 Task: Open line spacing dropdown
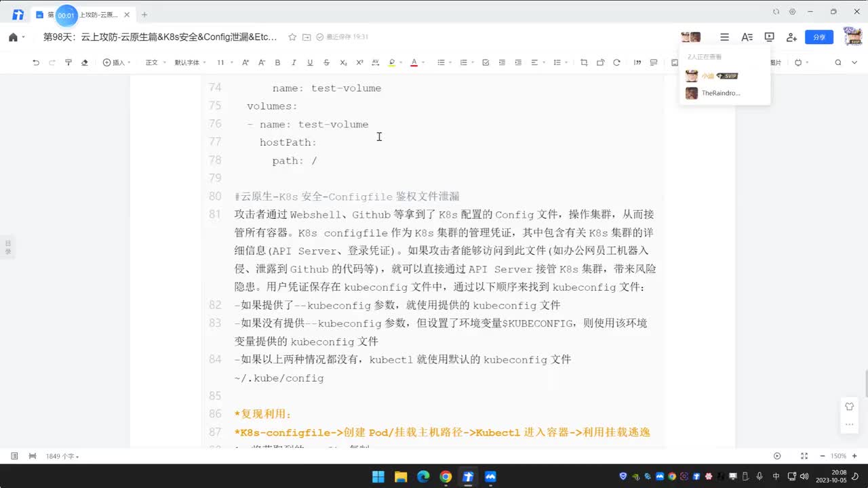560,62
